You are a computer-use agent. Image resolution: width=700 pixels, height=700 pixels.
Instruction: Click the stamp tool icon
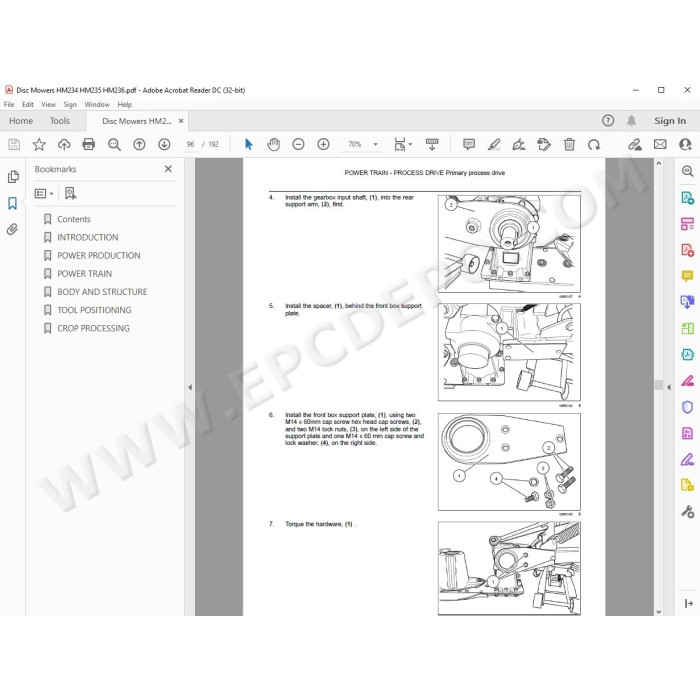[544, 144]
